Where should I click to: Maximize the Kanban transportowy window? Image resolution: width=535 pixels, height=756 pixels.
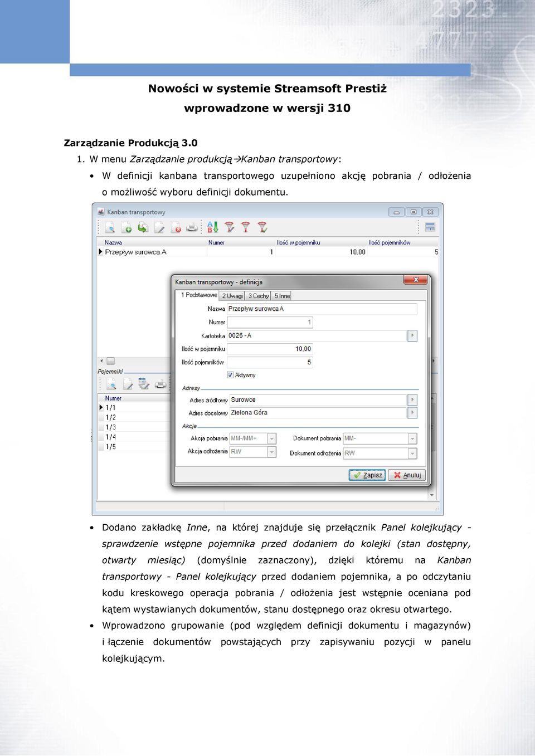pos(414,212)
